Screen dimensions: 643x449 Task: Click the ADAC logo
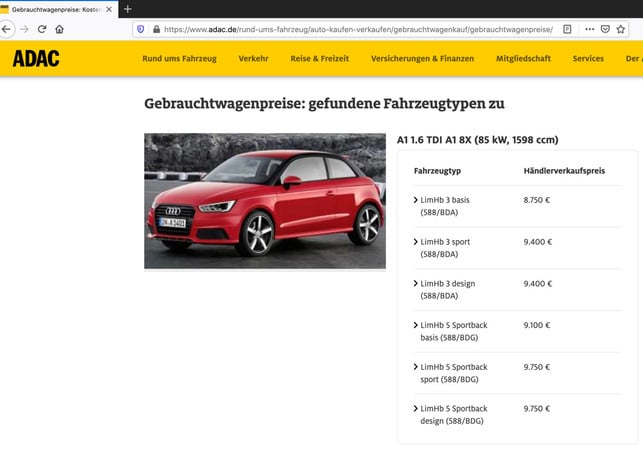[36, 58]
